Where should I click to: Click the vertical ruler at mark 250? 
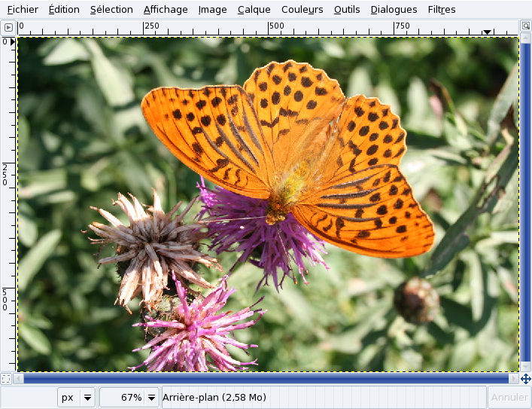pos(5,175)
